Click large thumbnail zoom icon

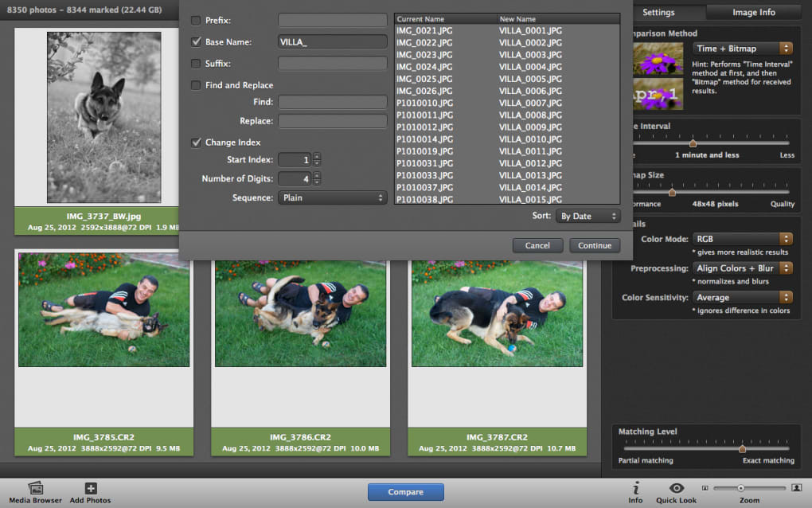tap(796, 488)
